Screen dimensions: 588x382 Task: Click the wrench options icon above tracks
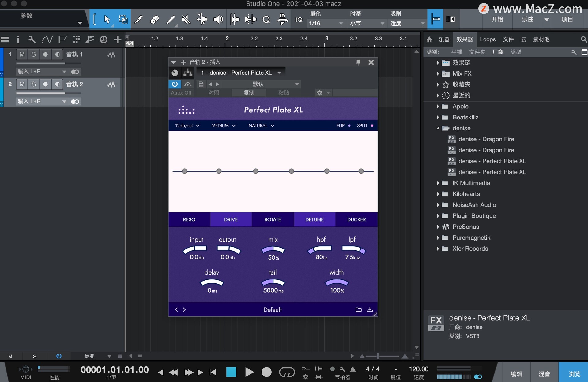tap(32, 39)
